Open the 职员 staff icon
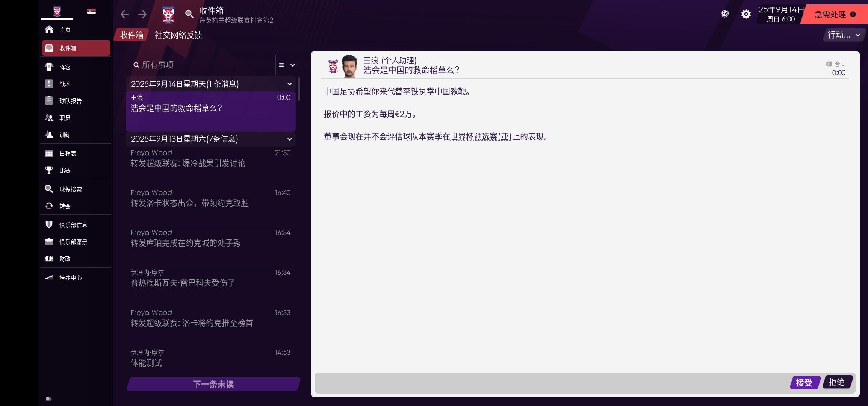This screenshot has width=868, height=406. 49,118
